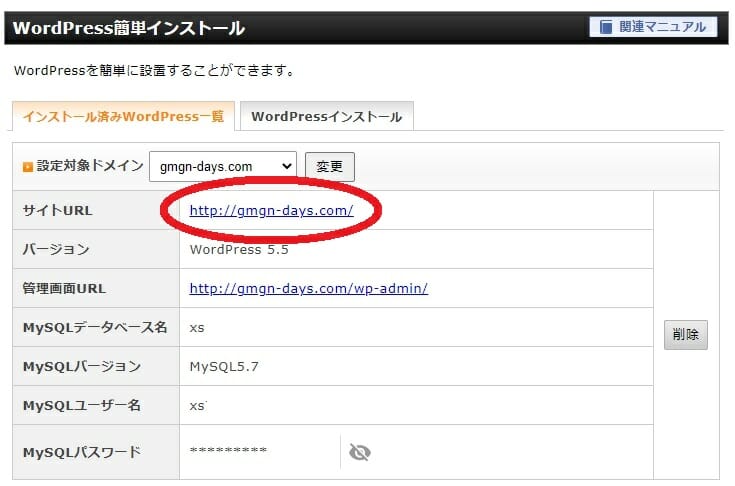
Task: Click the 削除 delete button
Action: click(685, 335)
